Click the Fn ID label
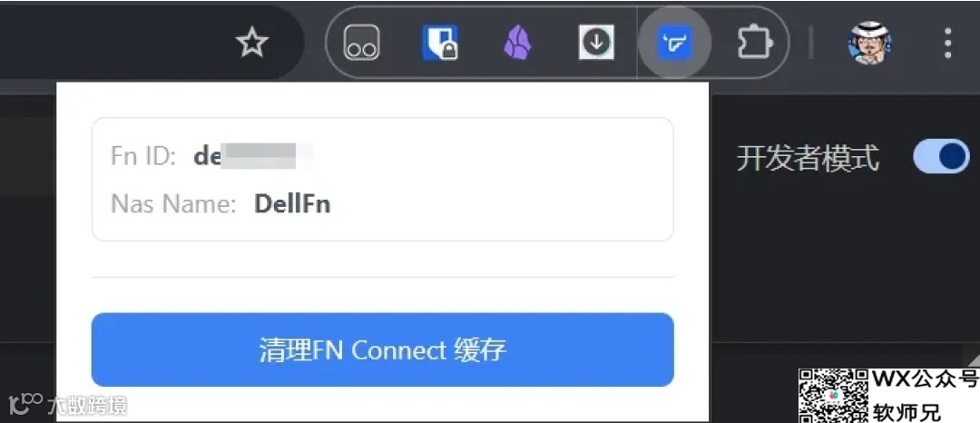Screen dimensions: 980x423 pos(143,156)
